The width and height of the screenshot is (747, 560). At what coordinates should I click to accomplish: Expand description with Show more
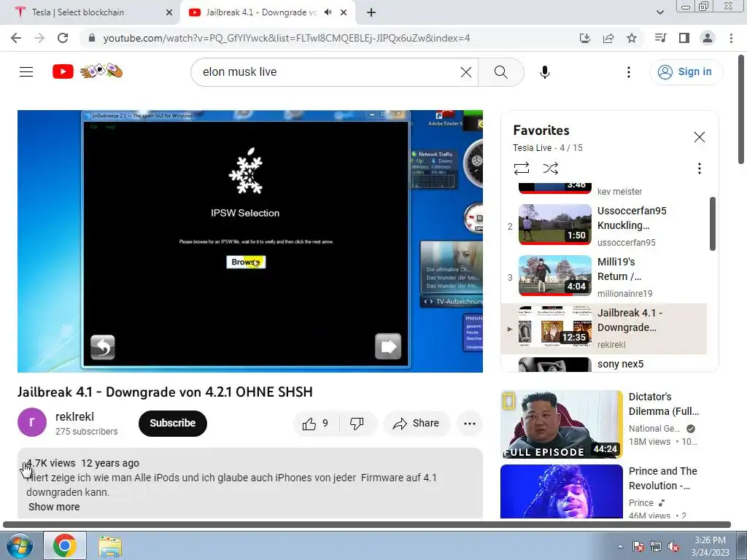[54, 507]
